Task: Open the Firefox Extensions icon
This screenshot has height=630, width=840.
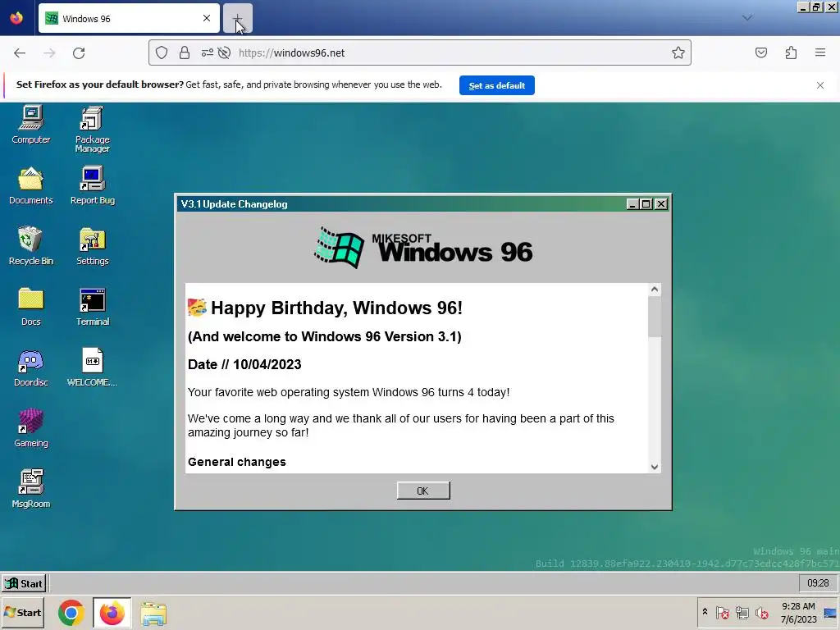Action: [791, 52]
